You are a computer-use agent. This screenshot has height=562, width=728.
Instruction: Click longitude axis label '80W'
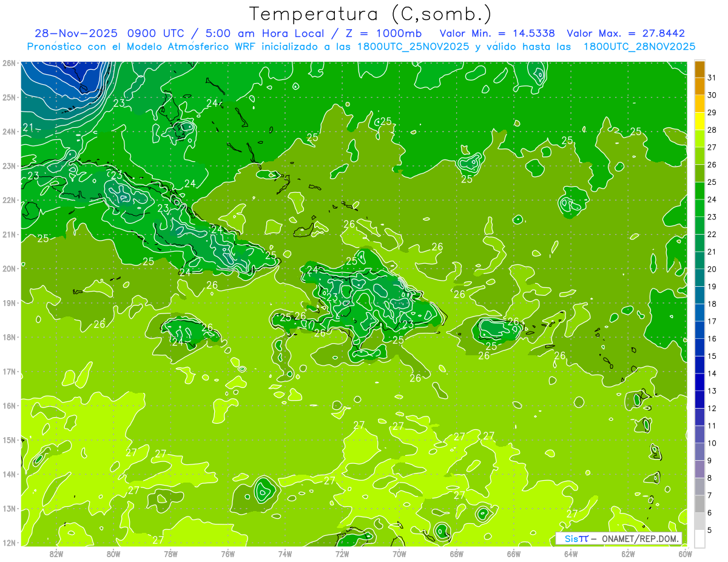tap(113, 554)
